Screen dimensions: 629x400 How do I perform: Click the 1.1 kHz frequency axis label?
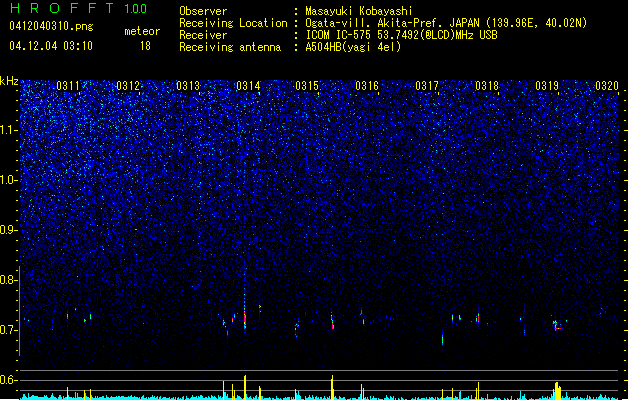(8, 130)
